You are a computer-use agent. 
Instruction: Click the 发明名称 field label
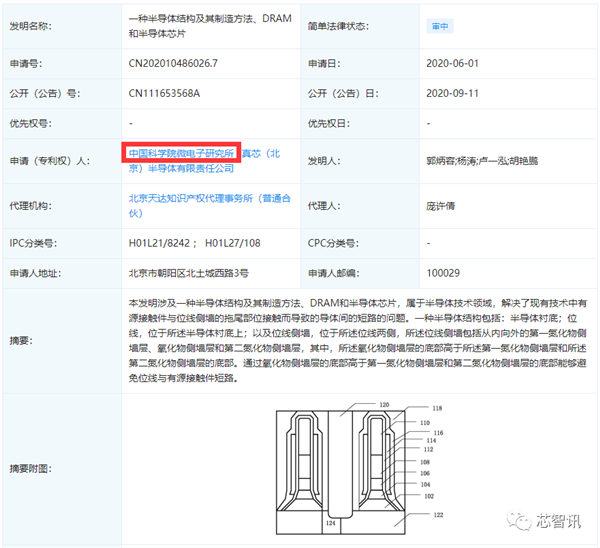point(31,26)
